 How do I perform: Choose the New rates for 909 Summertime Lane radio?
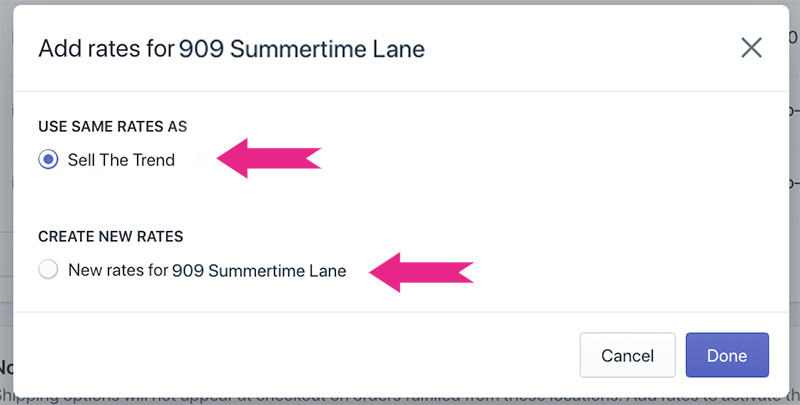click(x=48, y=270)
